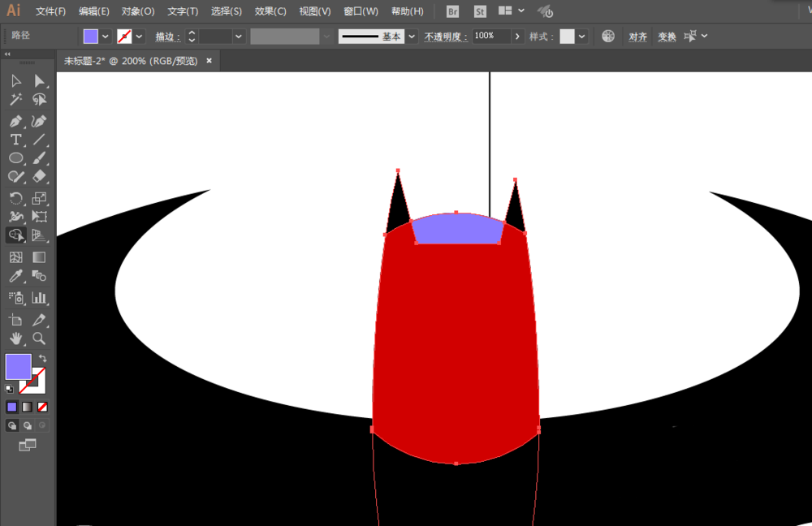Select the Pen tool

[16, 121]
